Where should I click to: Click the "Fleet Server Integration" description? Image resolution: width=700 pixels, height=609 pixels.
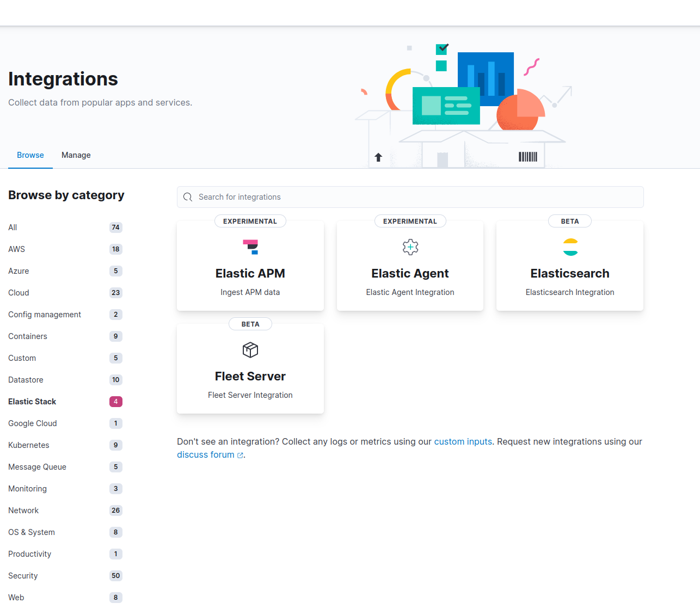pyautogui.click(x=250, y=395)
